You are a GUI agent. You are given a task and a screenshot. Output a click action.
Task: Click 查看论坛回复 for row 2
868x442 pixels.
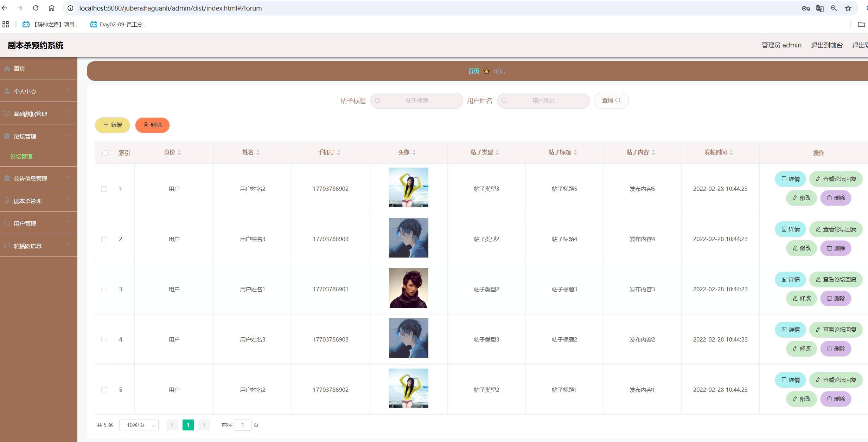click(x=836, y=229)
